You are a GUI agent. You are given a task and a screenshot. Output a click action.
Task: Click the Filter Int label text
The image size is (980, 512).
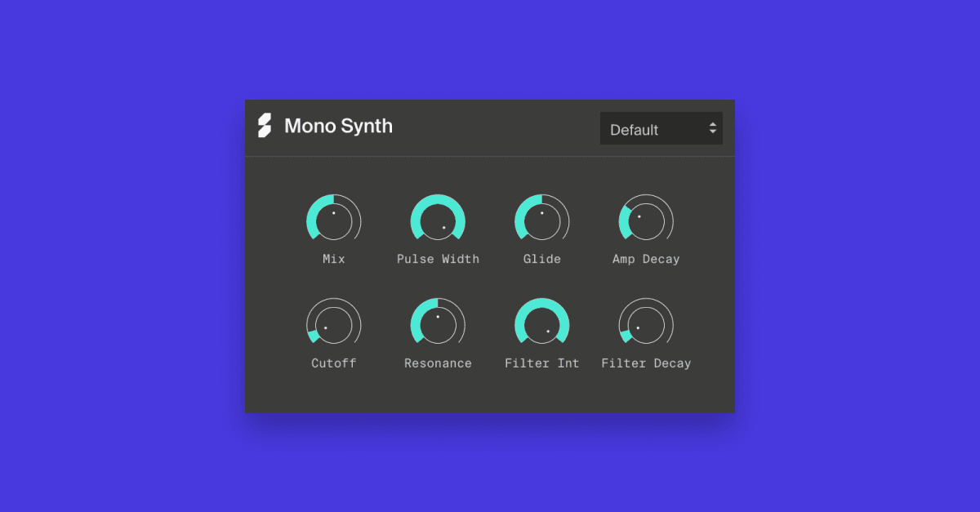pos(542,363)
